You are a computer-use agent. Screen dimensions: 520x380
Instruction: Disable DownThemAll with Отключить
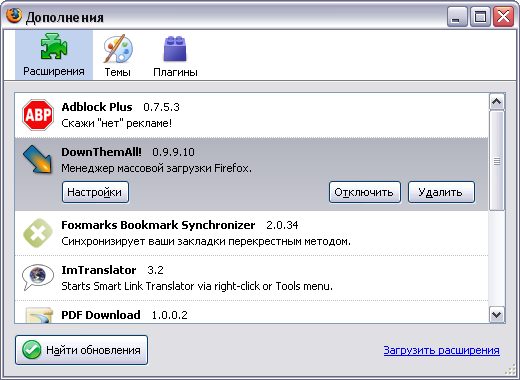click(365, 192)
